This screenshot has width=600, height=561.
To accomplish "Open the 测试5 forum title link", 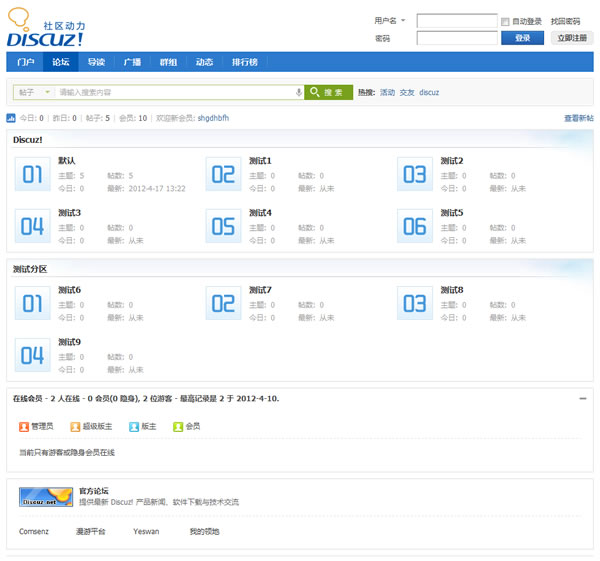I will click(x=452, y=213).
